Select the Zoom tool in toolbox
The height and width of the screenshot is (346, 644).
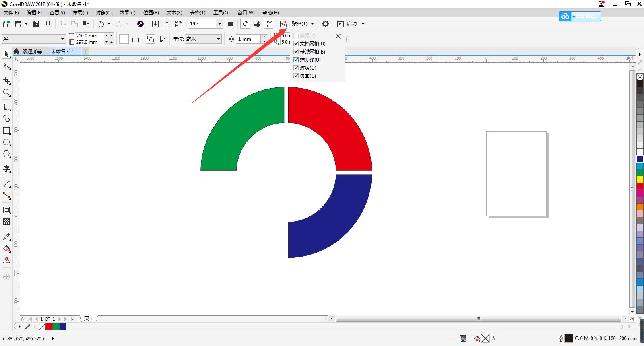tap(6, 93)
